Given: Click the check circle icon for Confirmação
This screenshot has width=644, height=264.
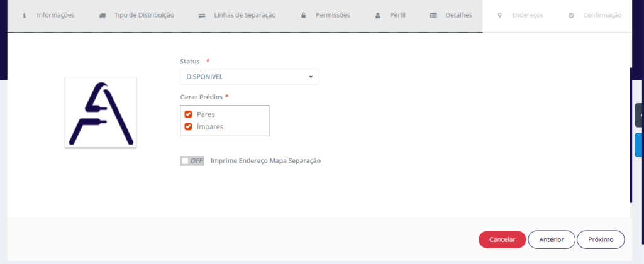Looking at the screenshot, I should 571,15.
